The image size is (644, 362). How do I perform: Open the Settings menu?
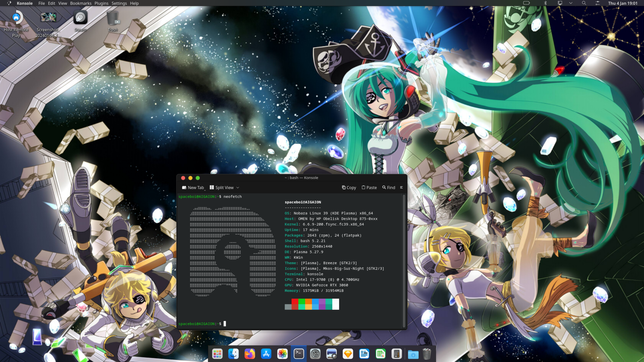pyautogui.click(x=119, y=3)
